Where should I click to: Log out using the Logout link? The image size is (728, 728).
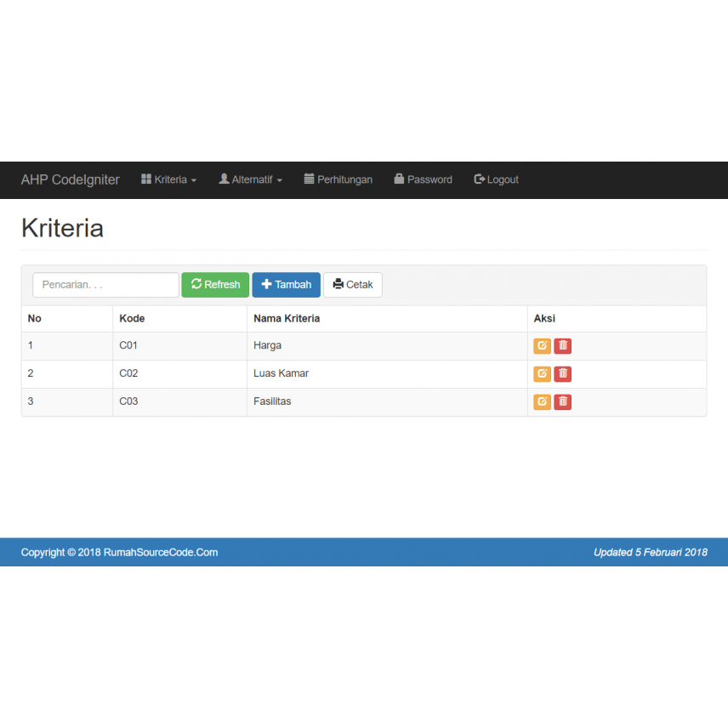click(496, 180)
